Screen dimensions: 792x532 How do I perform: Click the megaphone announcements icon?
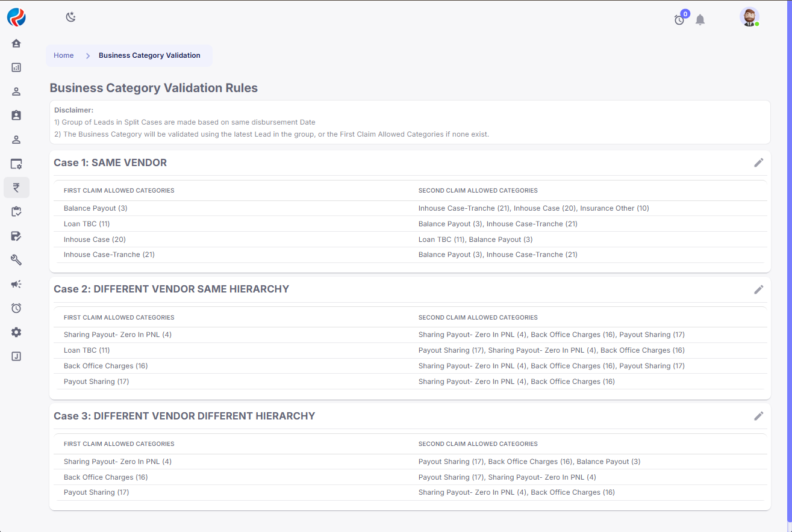pyautogui.click(x=16, y=284)
